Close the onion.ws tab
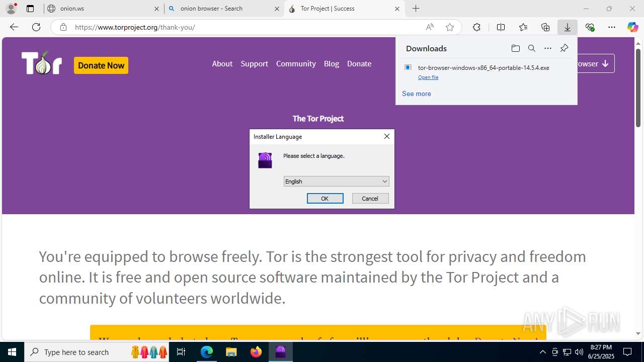The image size is (644, 362). pos(156,9)
